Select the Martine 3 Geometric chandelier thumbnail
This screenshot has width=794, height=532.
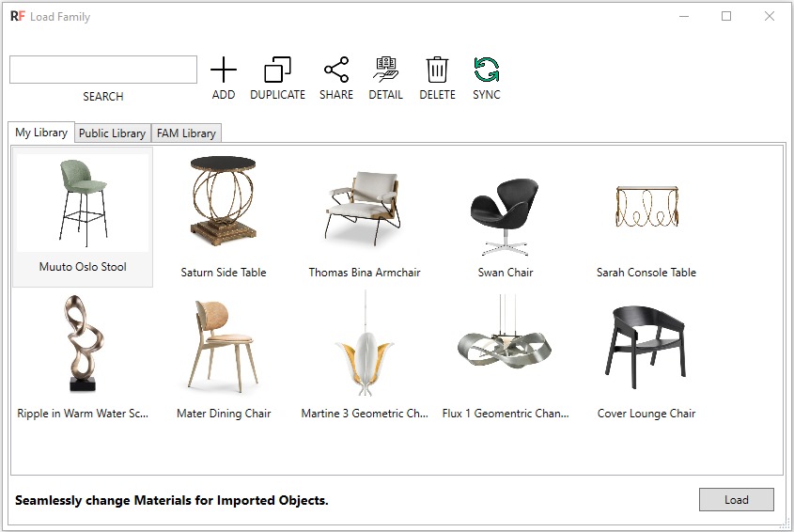click(x=365, y=345)
